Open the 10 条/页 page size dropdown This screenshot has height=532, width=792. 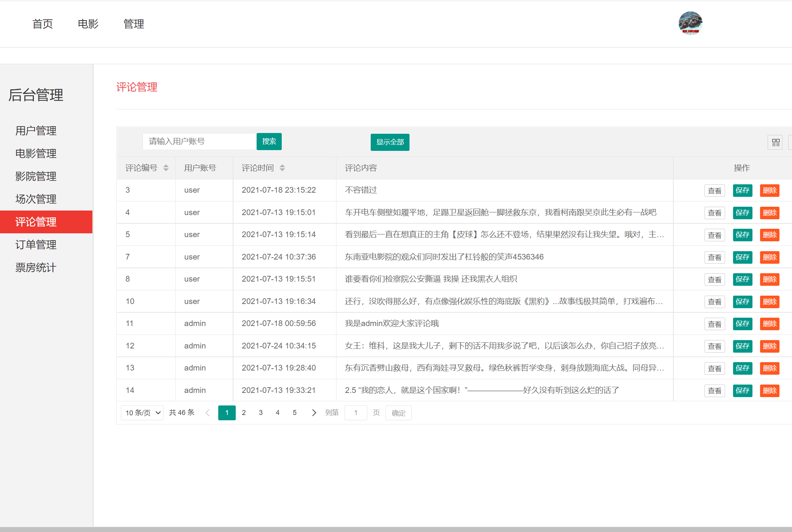(142, 413)
